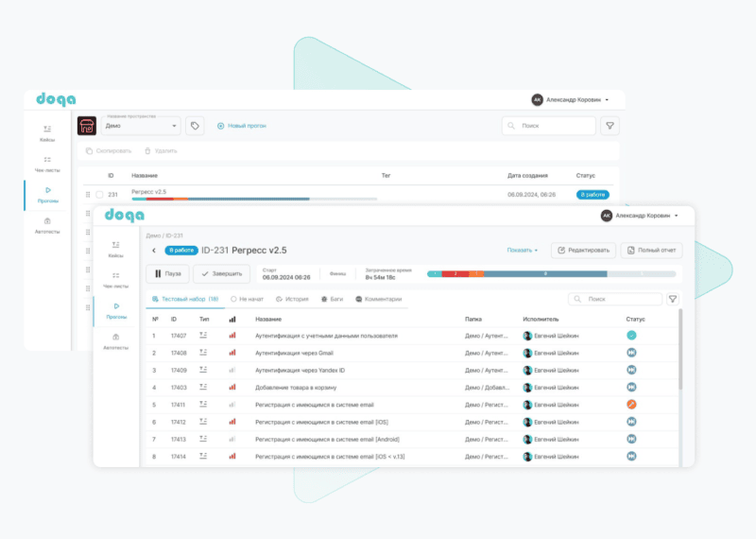Click the priority bars icon for case 17408
The height and width of the screenshot is (539, 756).
pos(232,353)
